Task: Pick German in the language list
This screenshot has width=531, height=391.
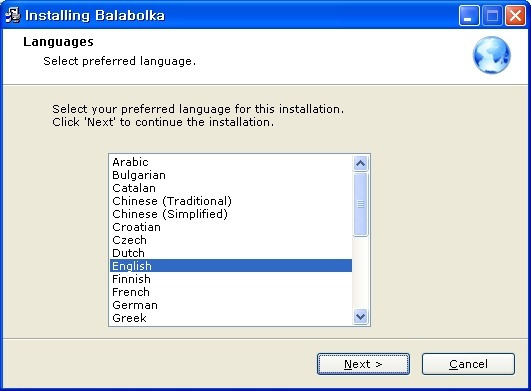Action: coord(231,305)
